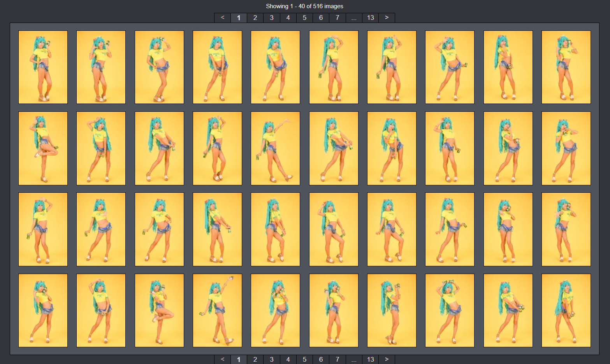Jump to page 5 in top pagination

pos(304,18)
